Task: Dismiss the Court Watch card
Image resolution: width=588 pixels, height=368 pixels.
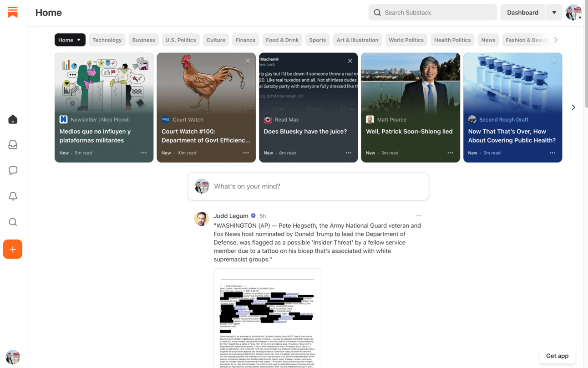Action: tap(248, 61)
